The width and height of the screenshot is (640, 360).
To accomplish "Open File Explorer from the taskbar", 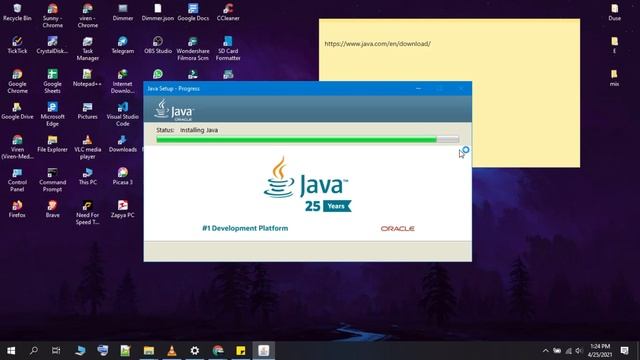I will pos(149,350).
